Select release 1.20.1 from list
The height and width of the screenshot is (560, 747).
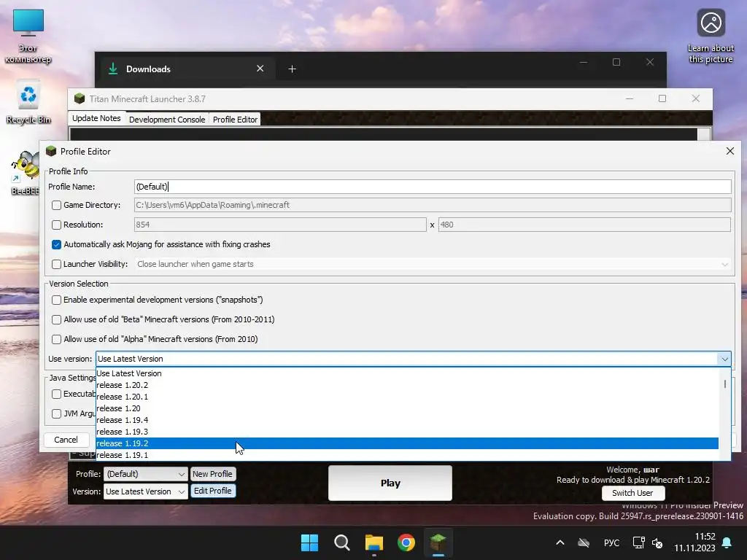pyautogui.click(x=407, y=397)
